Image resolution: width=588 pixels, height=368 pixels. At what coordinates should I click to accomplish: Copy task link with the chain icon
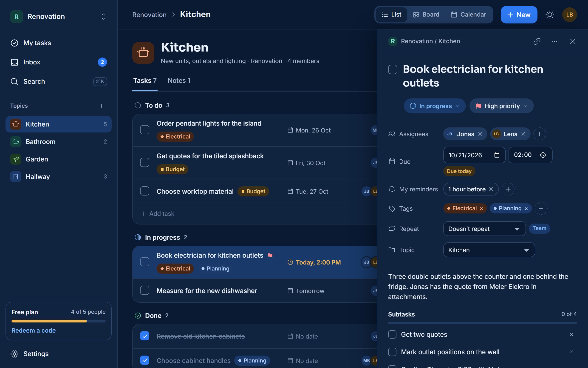point(537,41)
